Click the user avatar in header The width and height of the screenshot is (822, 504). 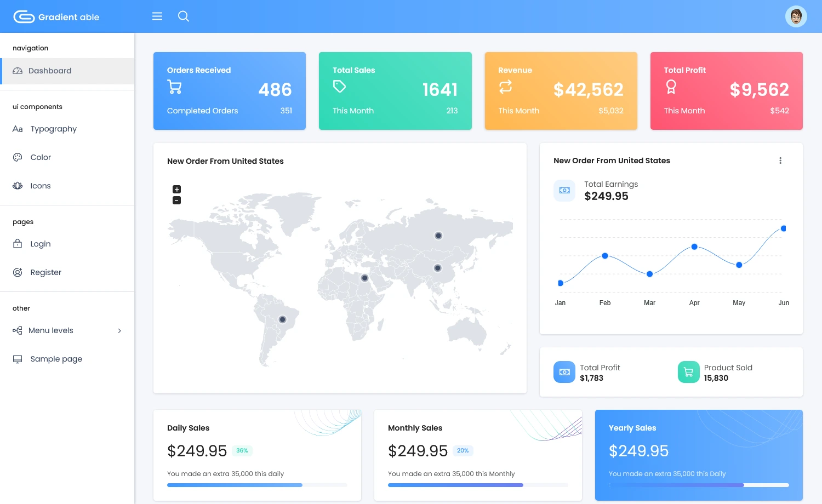tap(796, 16)
